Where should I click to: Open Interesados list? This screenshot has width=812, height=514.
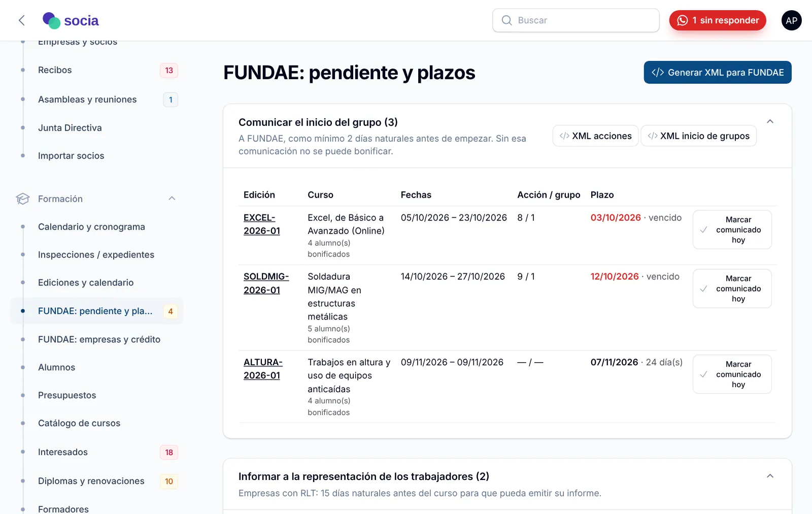click(x=63, y=452)
